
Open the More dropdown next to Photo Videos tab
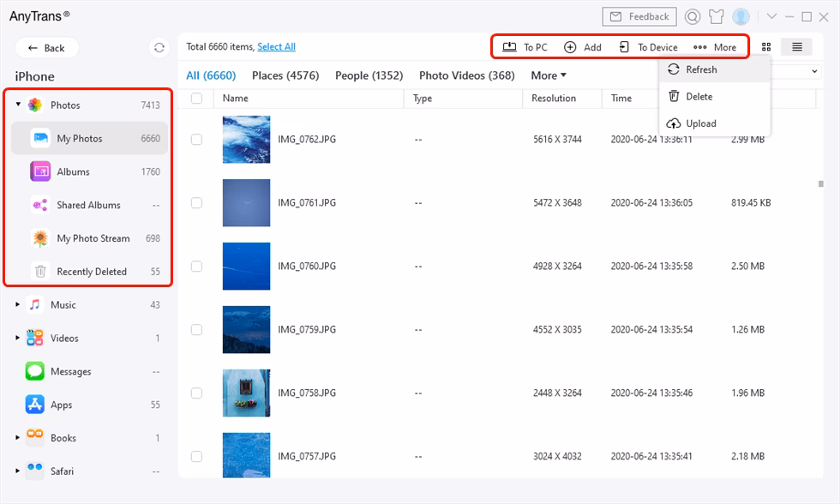547,75
